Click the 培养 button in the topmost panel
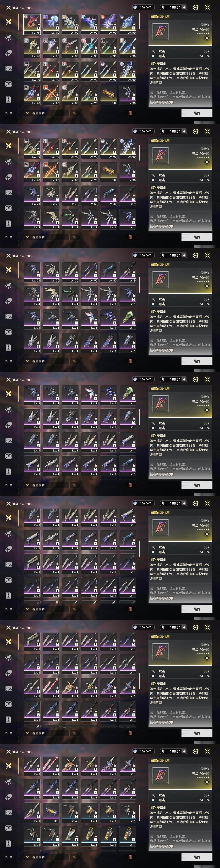This screenshot has height=868, width=220. pyautogui.click(x=197, y=113)
